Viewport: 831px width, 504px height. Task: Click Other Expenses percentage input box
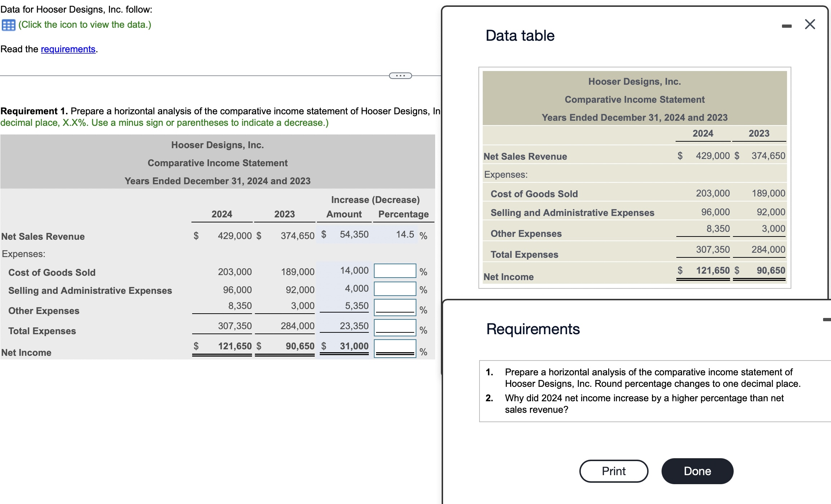pyautogui.click(x=395, y=307)
